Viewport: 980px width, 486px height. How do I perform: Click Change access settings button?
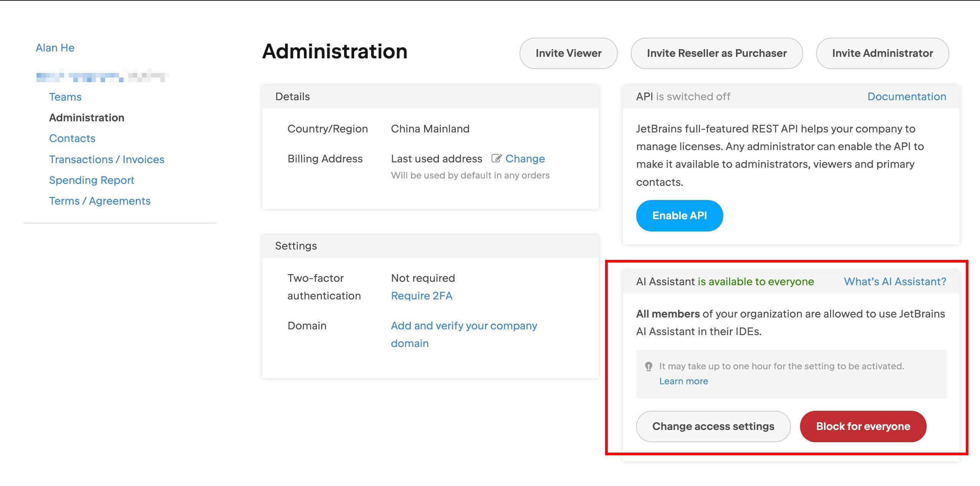pos(713,426)
